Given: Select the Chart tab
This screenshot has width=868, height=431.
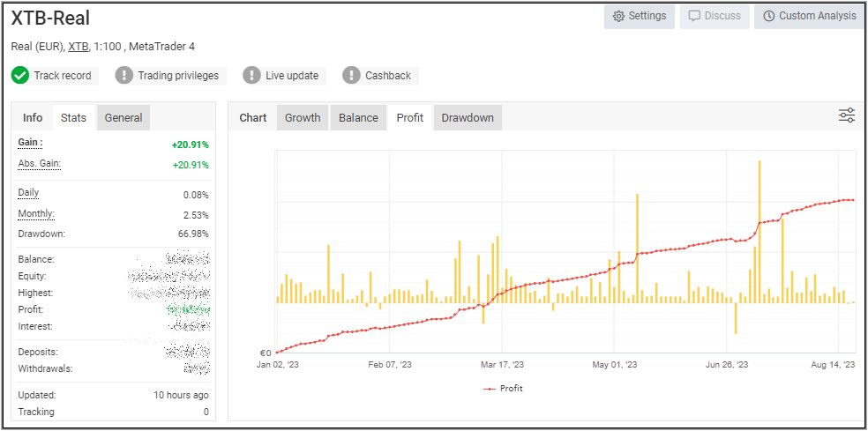Looking at the screenshot, I should pos(253,118).
